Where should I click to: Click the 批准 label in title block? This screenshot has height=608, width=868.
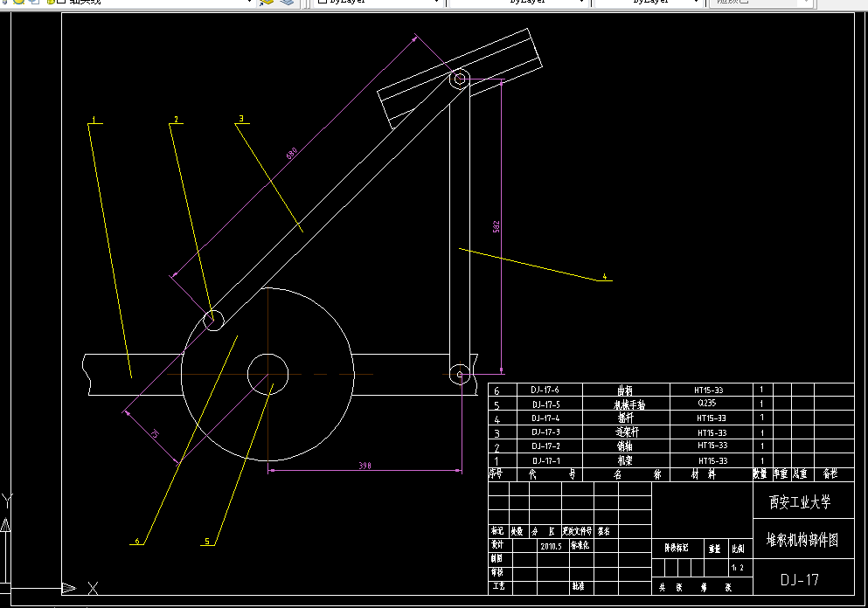click(578, 586)
